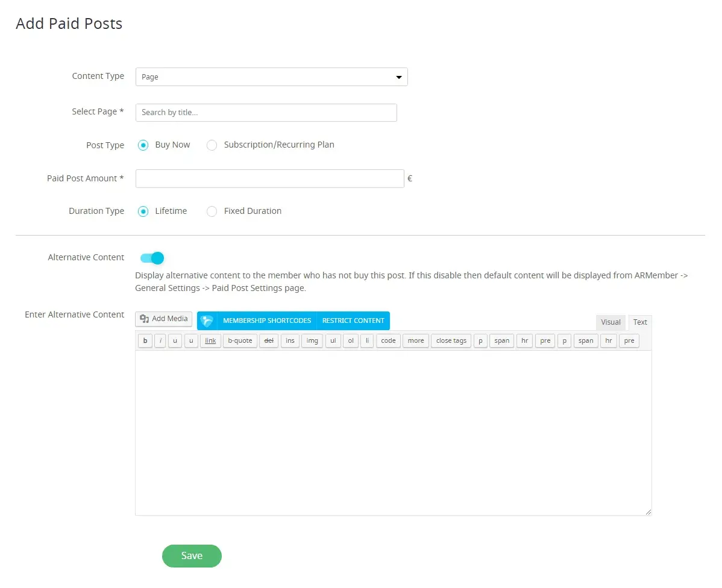Click the 'code' quicktag button
This screenshot has width=722, height=588.
(x=388, y=341)
